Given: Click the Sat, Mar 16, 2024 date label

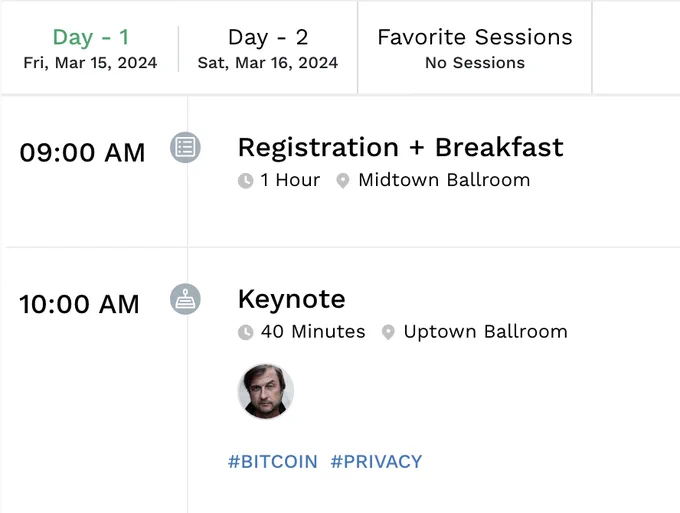Looking at the screenshot, I should click(x=268, y=63).
